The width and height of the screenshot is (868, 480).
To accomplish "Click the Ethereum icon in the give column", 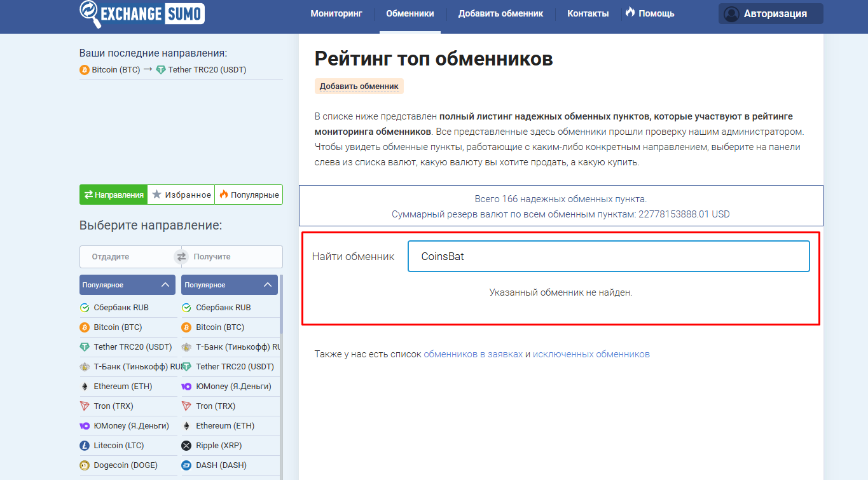I will [85, 387].
